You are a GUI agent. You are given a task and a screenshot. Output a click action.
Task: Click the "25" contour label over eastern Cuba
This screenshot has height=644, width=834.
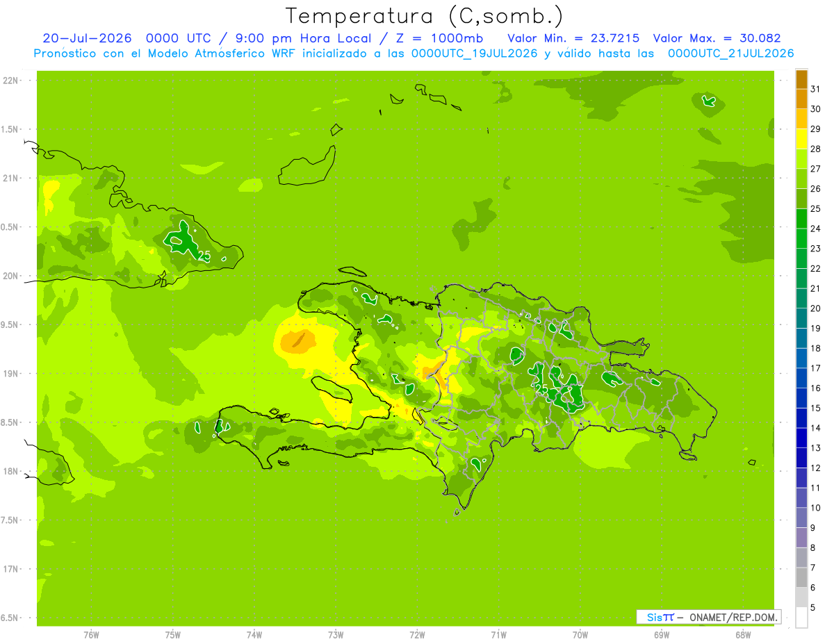[204, 256]
